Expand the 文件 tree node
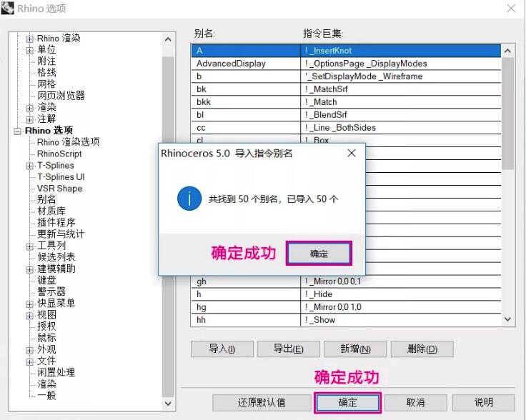Image resolution: width=526 pixels, height=420 pixels. (x=29, y=361)
